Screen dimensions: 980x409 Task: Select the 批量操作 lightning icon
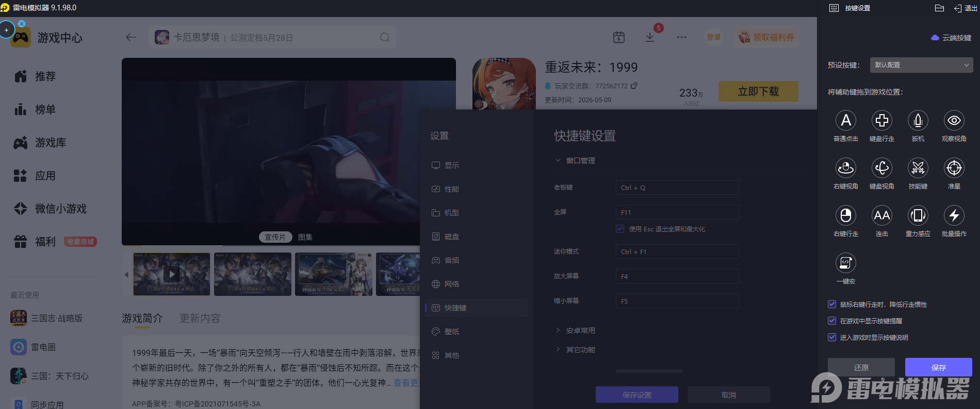point(954,215)
